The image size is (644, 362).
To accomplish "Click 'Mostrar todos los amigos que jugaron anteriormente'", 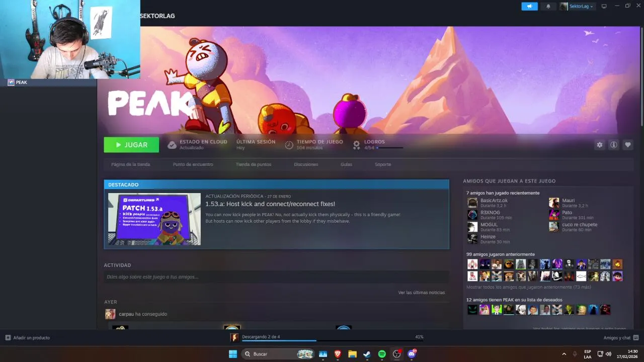I will [528, 287].
